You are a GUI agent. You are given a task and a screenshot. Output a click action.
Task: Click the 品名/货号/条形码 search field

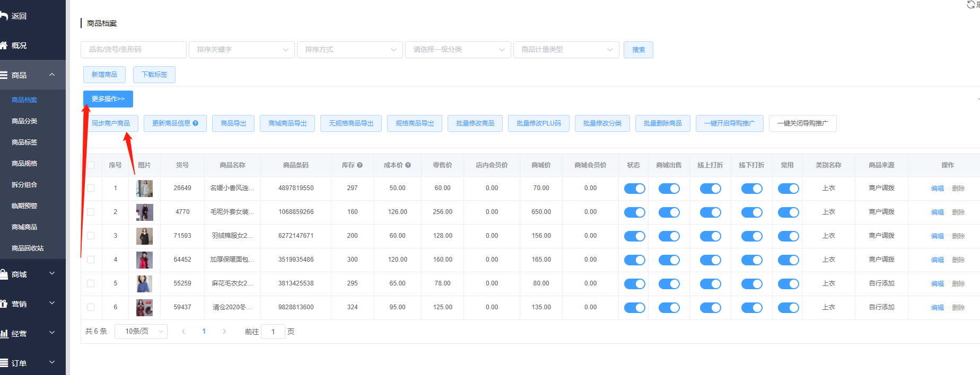(x=134, y=50)
